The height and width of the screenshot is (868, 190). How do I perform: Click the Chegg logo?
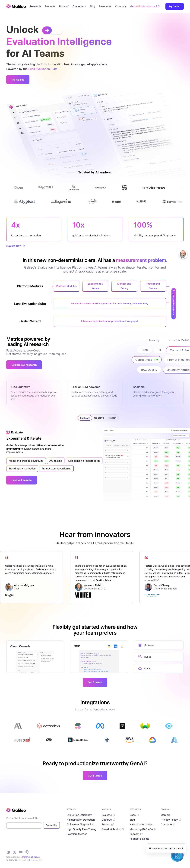[19, 188]
